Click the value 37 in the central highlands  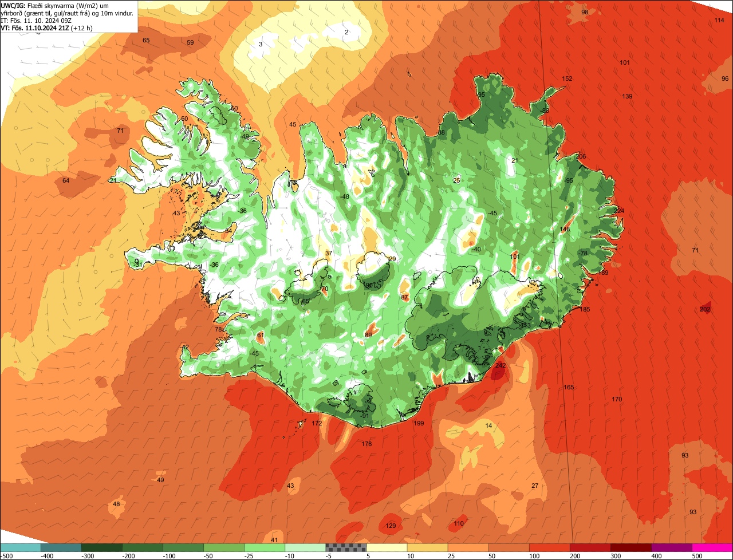pyautogui.click(x=328, y=254)
